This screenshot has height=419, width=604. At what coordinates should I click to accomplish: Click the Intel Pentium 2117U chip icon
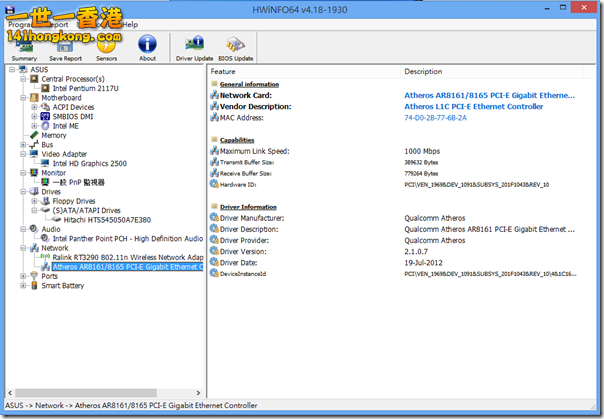tap(45, 88)
